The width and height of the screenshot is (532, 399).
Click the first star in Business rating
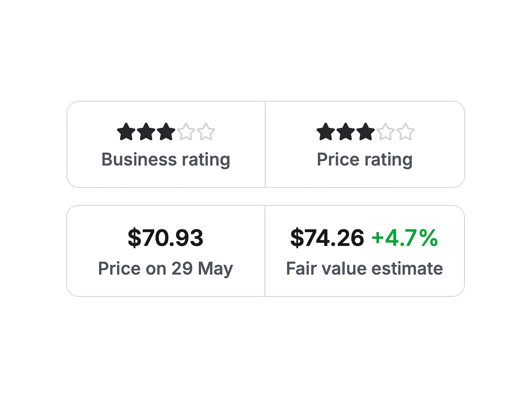click(x=126, y=132)
